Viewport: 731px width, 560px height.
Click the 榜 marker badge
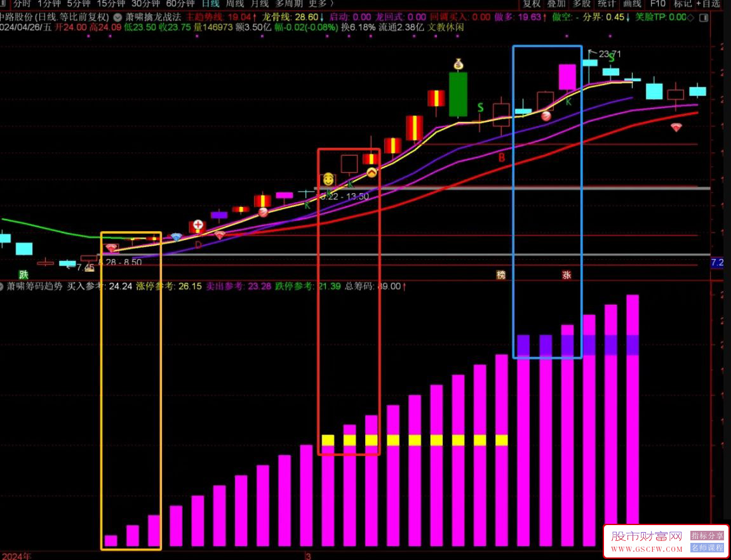tap(501, 275)
